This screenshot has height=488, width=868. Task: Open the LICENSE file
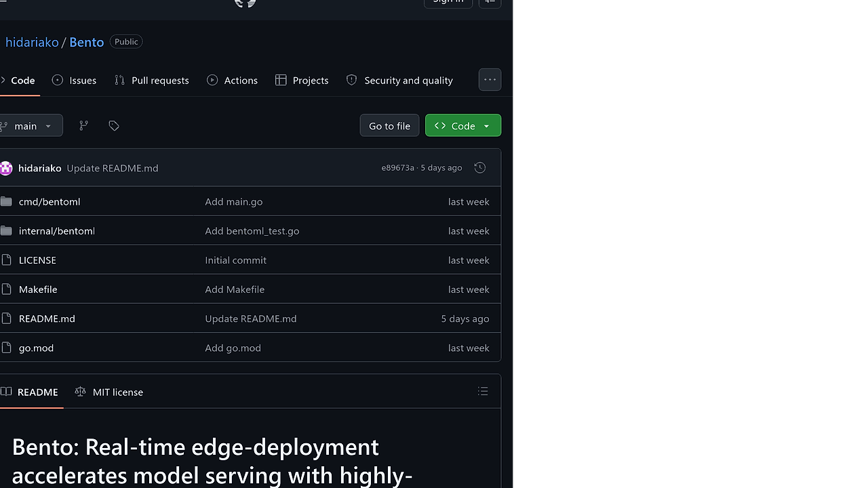tap(37, 260)
